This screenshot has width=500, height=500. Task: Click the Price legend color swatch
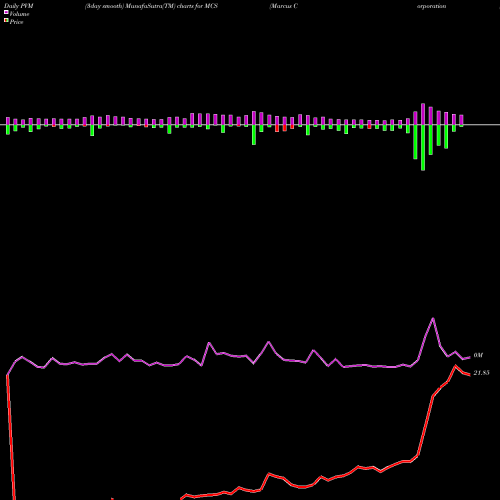click(x=6, y=21)
